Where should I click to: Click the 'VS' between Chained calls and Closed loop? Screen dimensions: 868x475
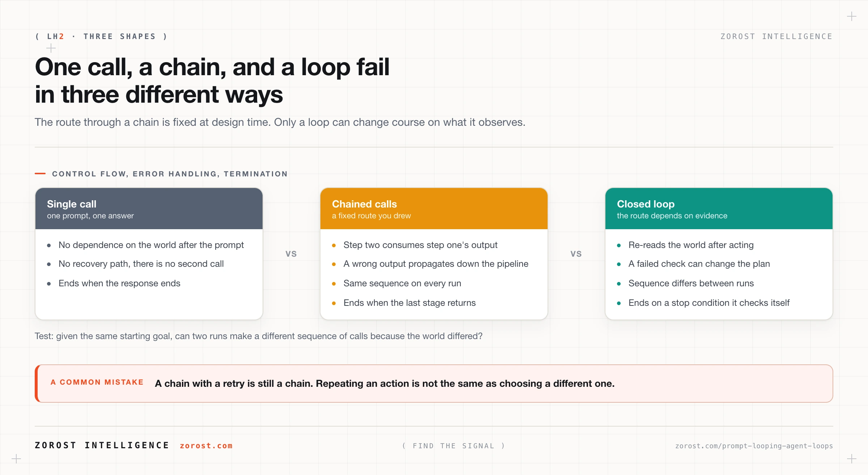point(576,254)
